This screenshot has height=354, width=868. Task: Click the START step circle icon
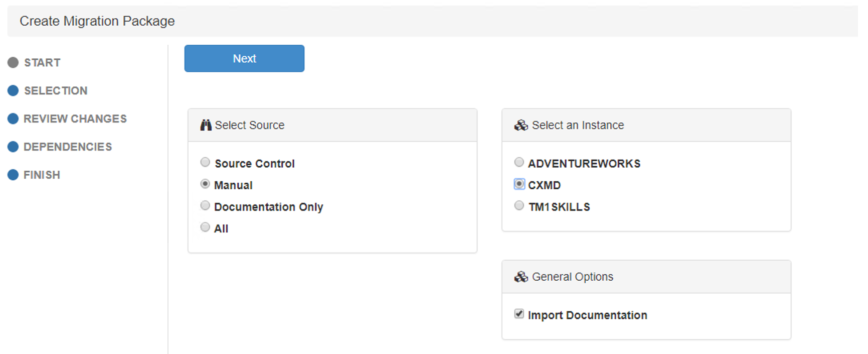[13, 63]
